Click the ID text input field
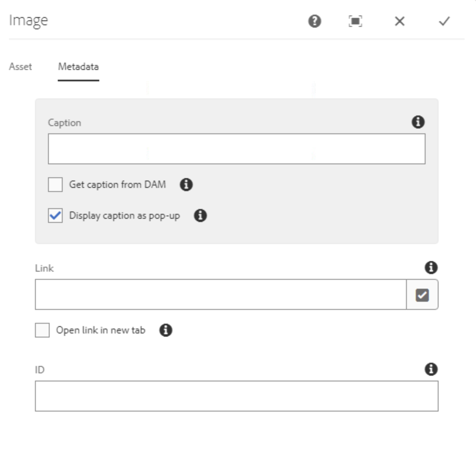The width and height of the screenshot is (476, 453). [x=236, y=396]
